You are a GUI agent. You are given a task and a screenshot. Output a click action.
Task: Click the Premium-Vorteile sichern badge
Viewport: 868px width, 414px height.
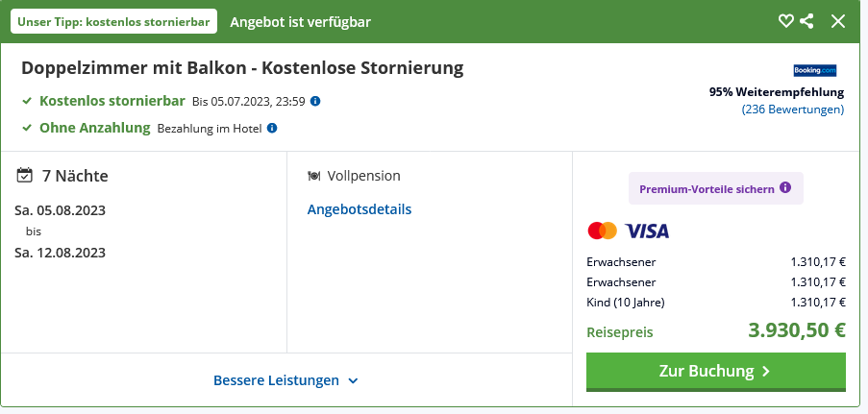pyautogui.click(x=716, y=188)
